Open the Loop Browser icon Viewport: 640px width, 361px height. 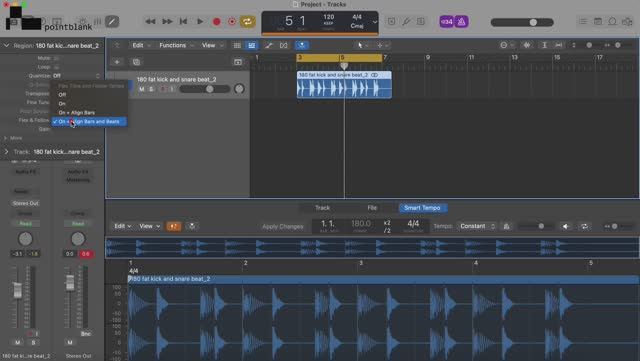click(612, 21)
